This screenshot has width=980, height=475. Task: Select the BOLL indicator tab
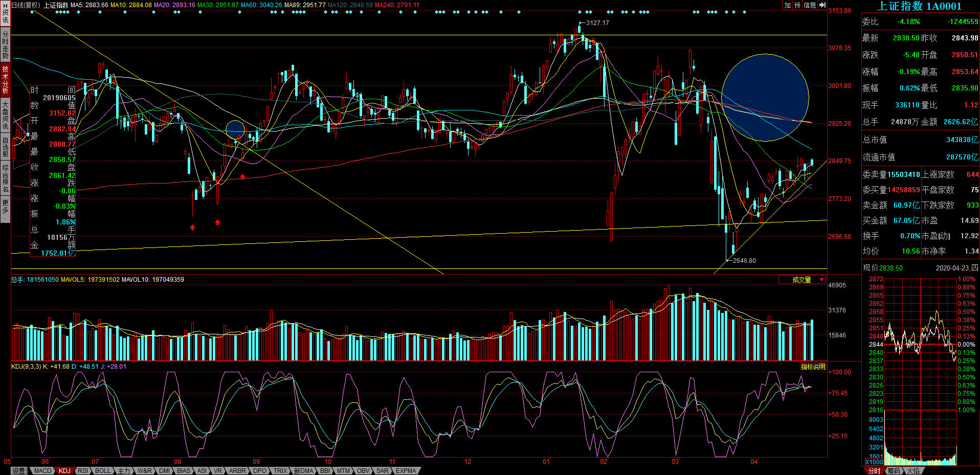[x=103, y=471]
